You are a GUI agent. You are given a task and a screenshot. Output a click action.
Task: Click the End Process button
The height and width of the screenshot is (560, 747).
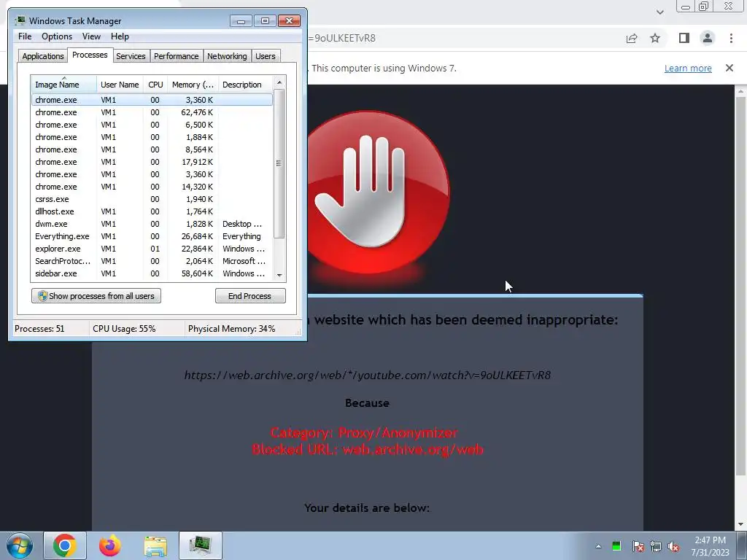250,296
